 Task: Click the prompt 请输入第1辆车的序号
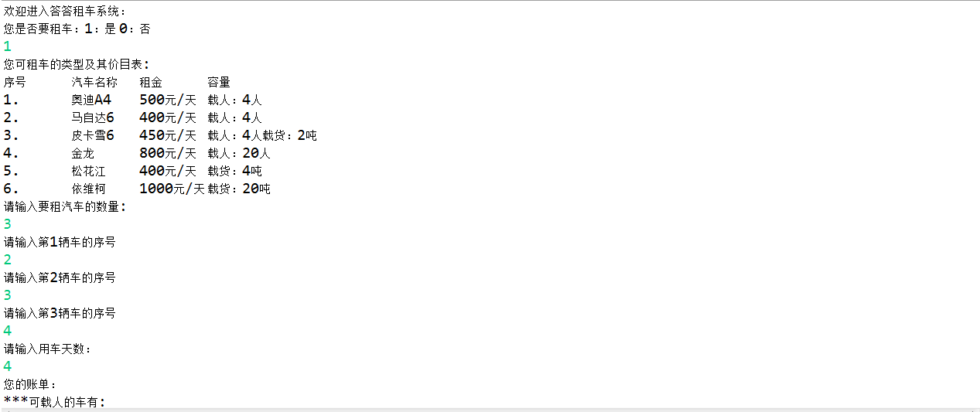[x=60, y=242]
